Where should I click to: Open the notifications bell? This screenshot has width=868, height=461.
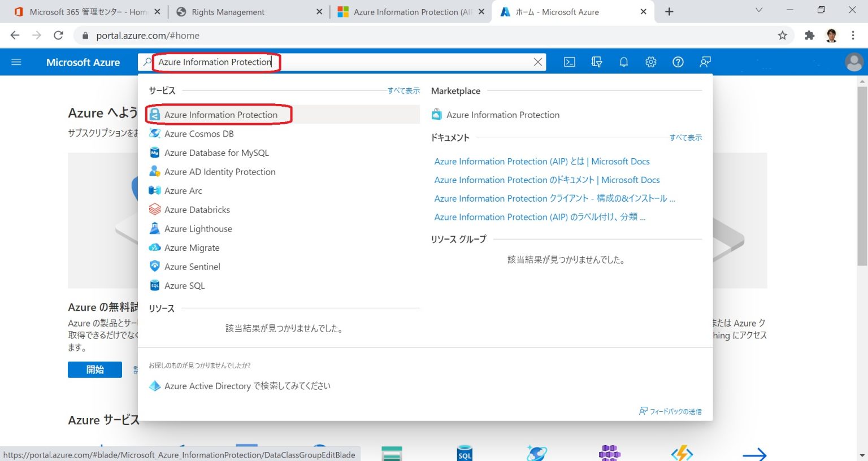(x=624, y=62)
